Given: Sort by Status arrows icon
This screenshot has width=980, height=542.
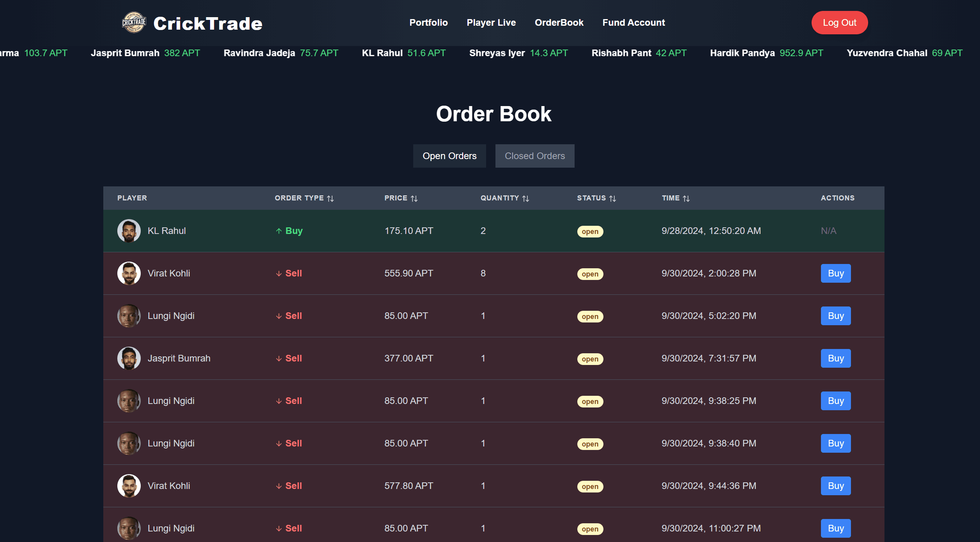Looking at the screenshot, I should (x=613, y=198).
